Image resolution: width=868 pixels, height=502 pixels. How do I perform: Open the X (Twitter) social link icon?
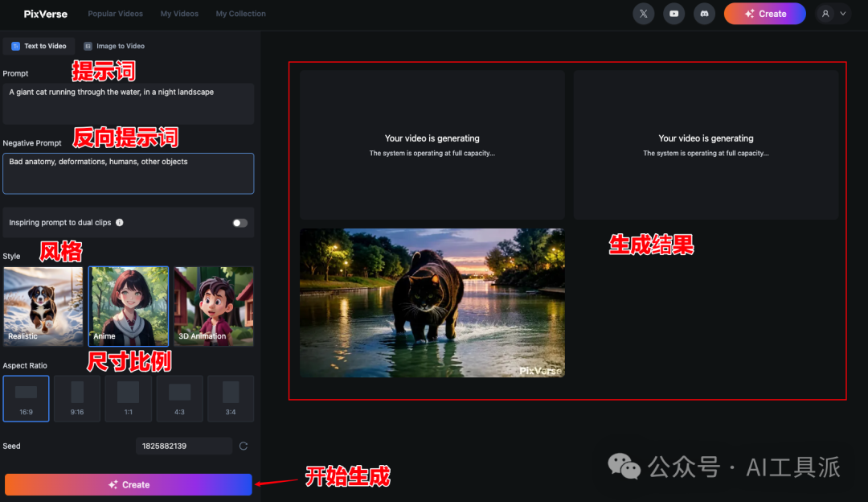(x=643, y=14)
